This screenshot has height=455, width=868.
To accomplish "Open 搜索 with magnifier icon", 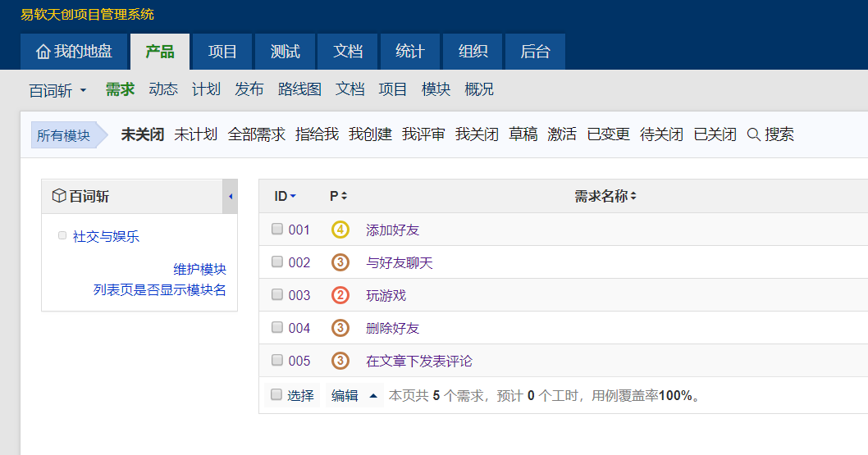I will [x=770, y=134].
